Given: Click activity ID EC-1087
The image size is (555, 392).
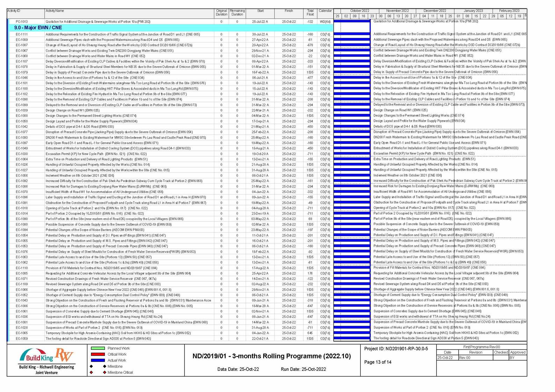Looking at the screenshot, I should [22, 45].
